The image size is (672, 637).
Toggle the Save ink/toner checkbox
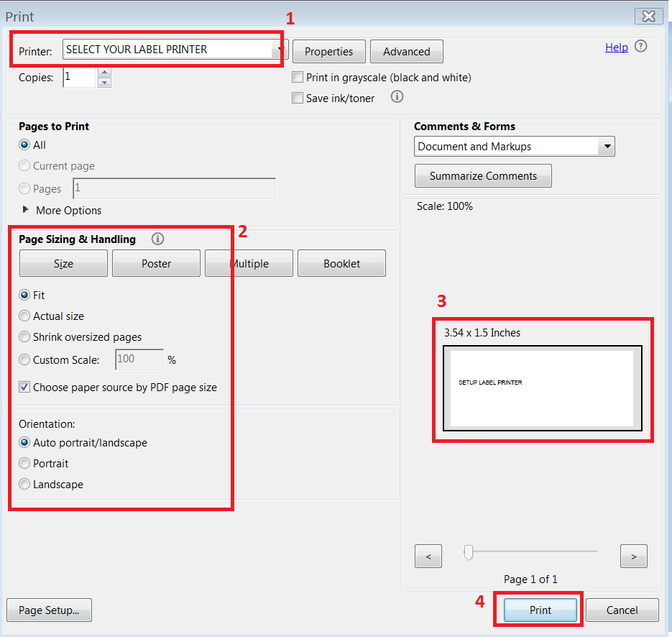298,98
